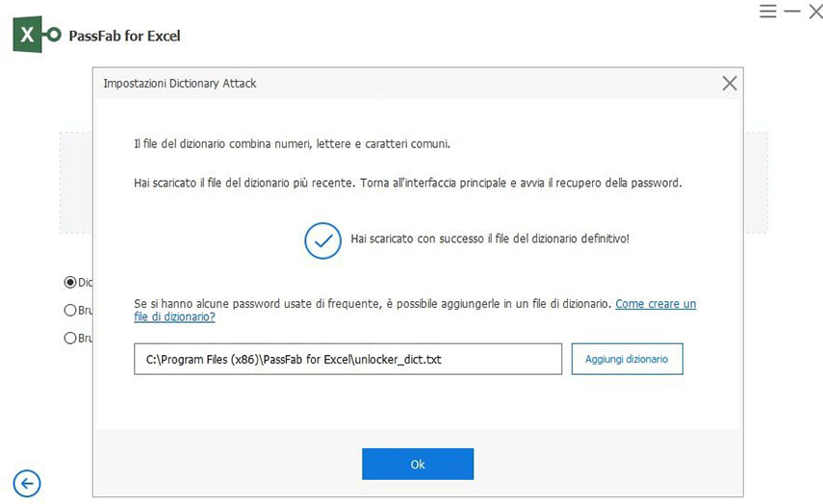Select the Dictionary attack radio button
The height and width of the screenshot is (504, 823).
(69, 283)
